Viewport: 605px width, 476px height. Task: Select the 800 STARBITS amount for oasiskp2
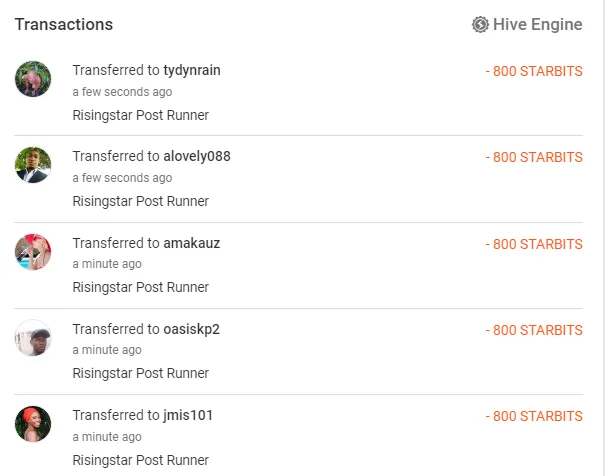tap(534, 330)
